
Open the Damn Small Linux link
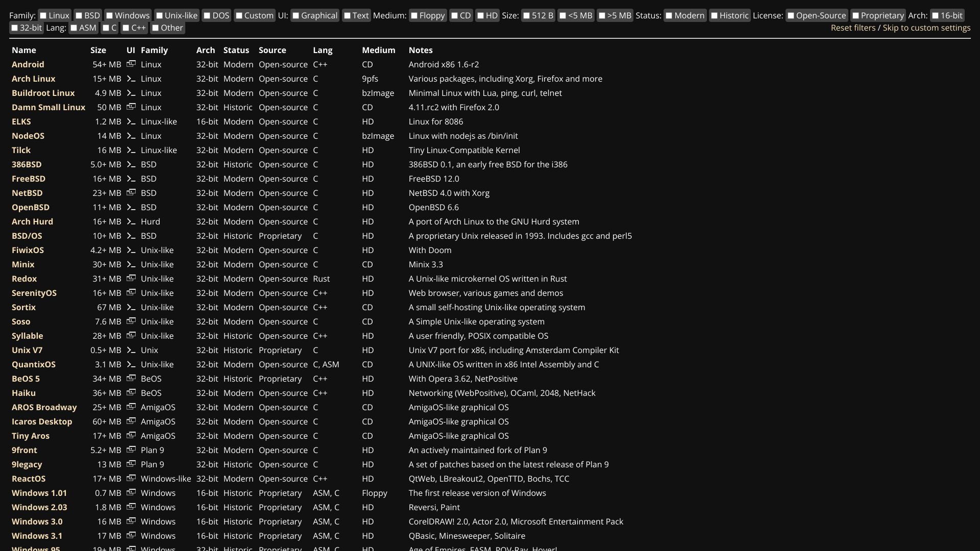(48, 107)
